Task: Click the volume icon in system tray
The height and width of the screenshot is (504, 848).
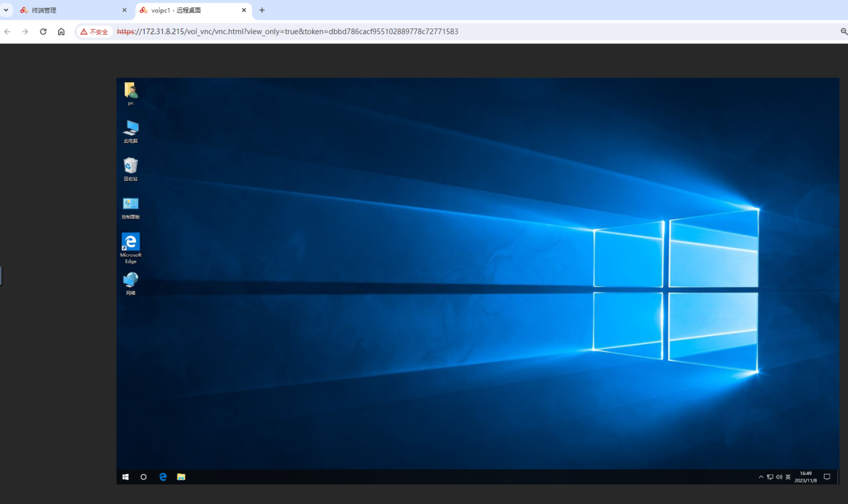Action: tap(779, 477)
